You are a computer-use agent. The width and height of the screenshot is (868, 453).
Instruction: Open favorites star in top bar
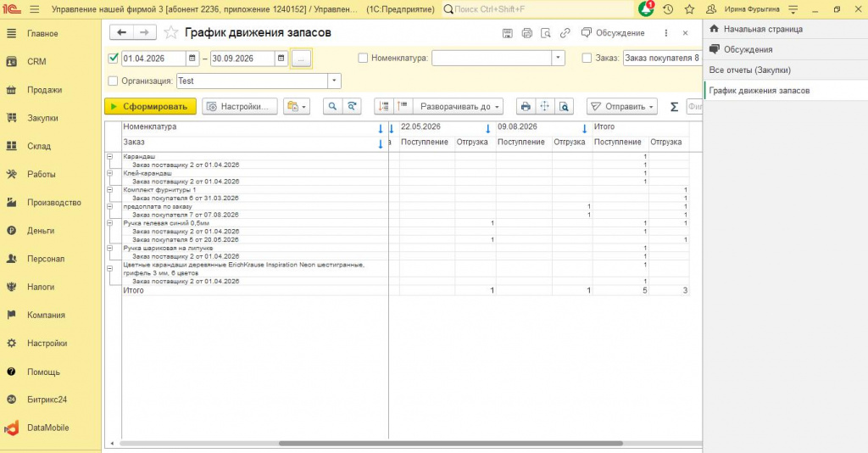[x=689, y=9]
